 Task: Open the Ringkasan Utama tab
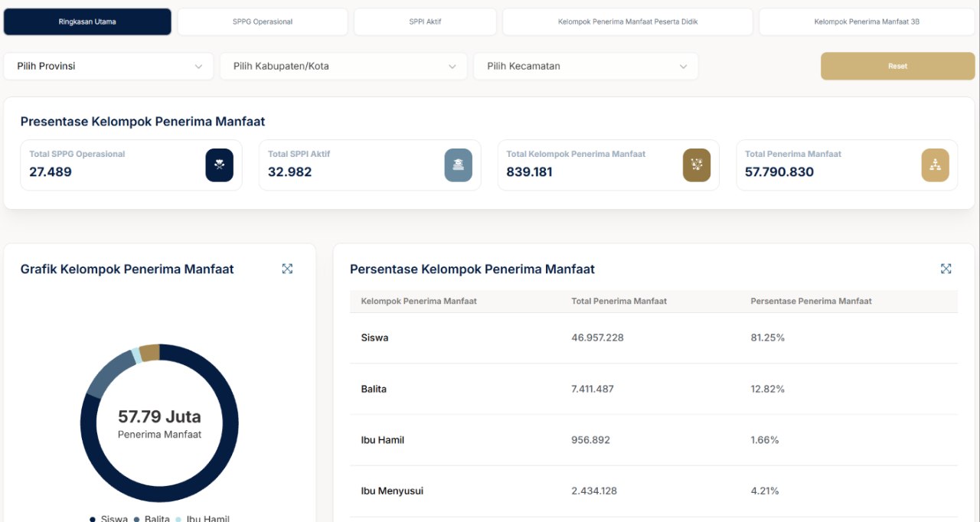click(87, 21)
